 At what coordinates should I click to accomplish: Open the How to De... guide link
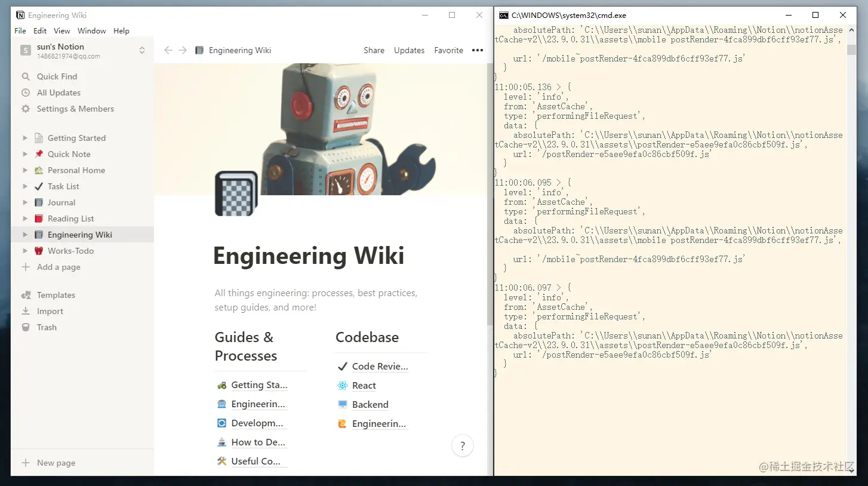coord(258,442)
